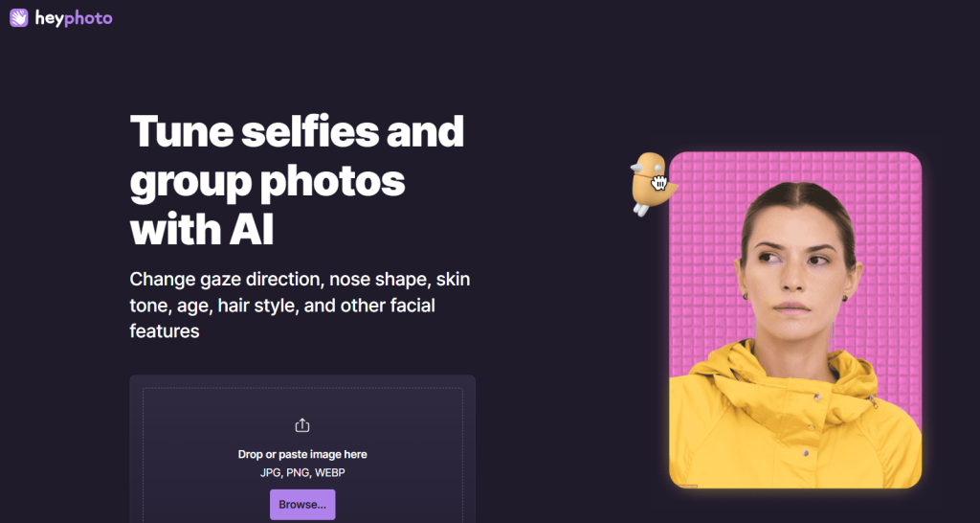Click the "Tune selfies and" headline line
The height and width of the screenshot is (523, 980).
(297, 130)
